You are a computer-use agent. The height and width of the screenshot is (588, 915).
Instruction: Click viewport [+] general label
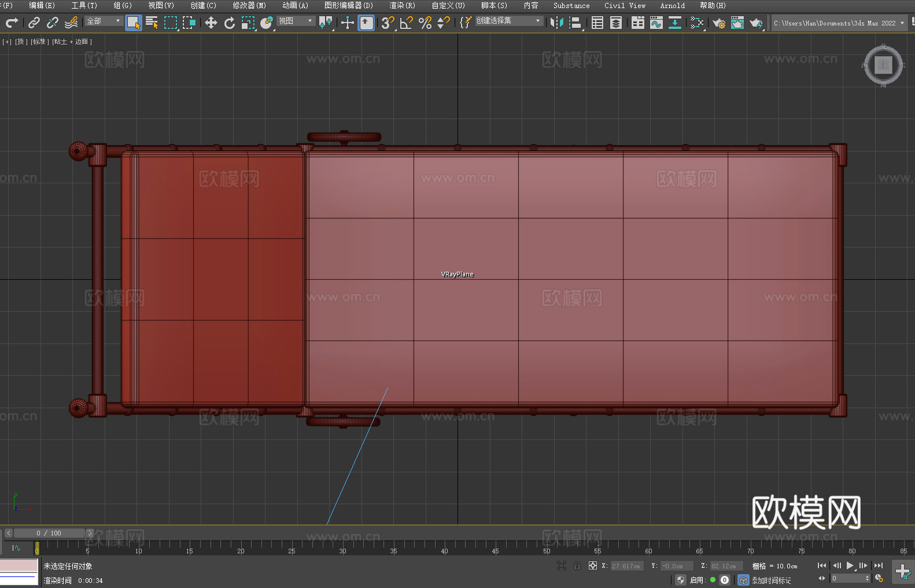(x=7, y=42)
